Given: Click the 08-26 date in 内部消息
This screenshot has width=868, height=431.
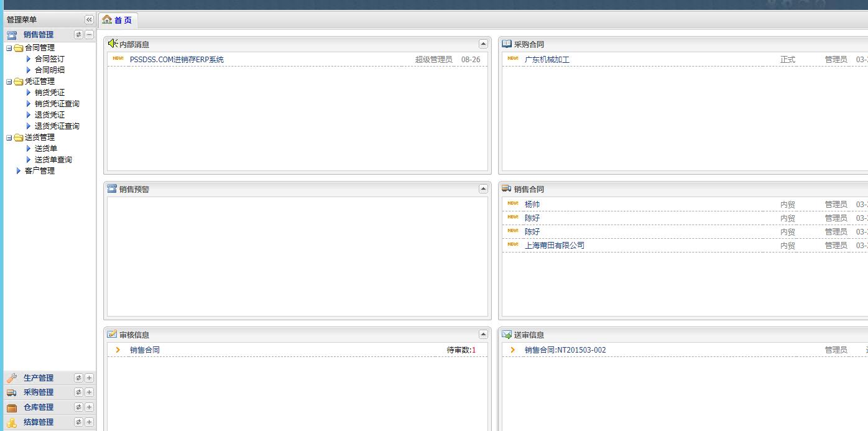Looking at the screenshot, I should pyautogui.click(x=471, y=60).
